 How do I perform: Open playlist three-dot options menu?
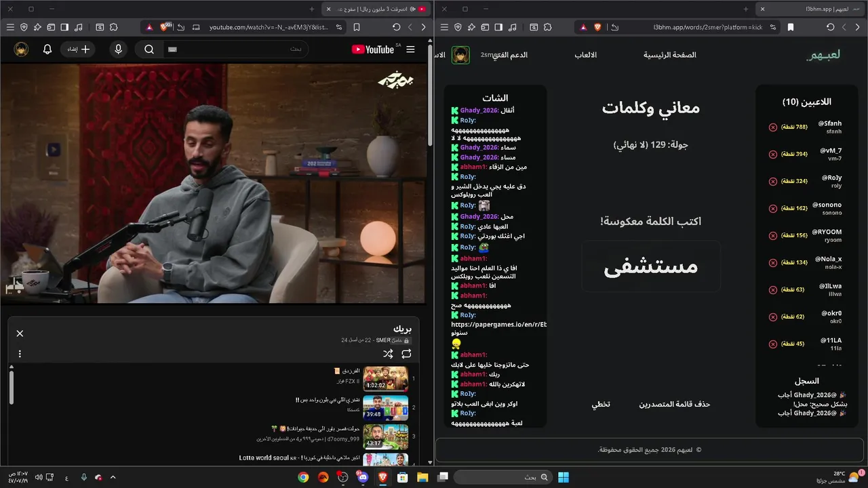(x=20, y=354)
